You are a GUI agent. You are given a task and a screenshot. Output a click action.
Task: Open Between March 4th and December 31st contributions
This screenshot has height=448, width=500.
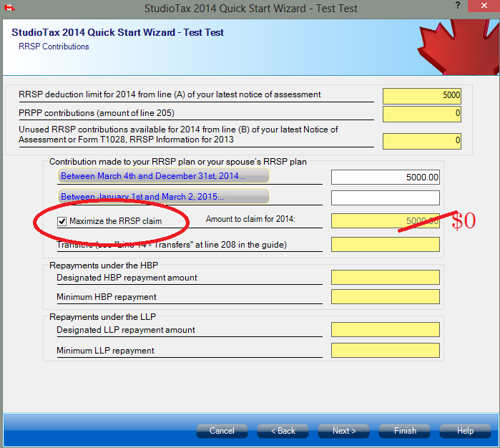click(x=164, y=176)
